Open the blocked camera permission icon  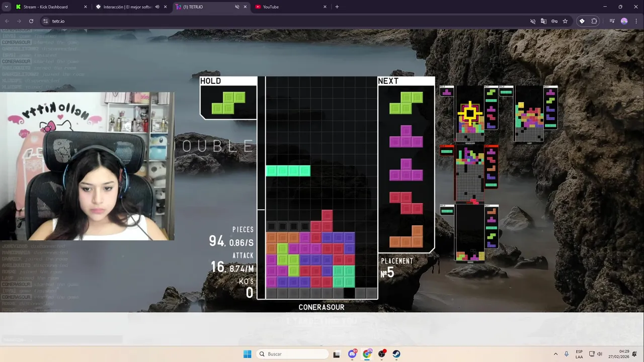point(533,21)
